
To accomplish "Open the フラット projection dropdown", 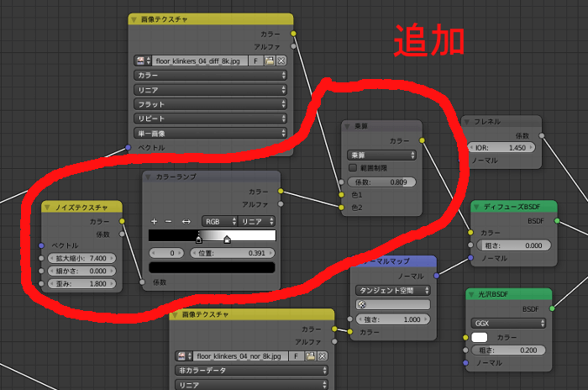I will [x=210, y=104].
